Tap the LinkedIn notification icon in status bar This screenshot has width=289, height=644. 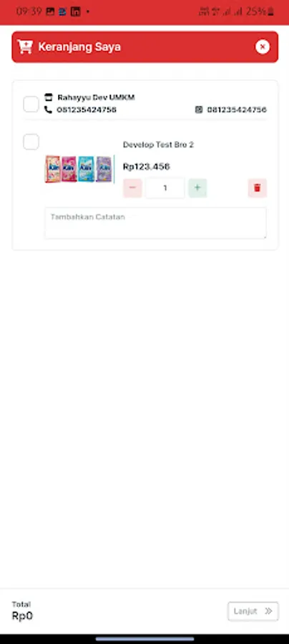tap(75, 11)
